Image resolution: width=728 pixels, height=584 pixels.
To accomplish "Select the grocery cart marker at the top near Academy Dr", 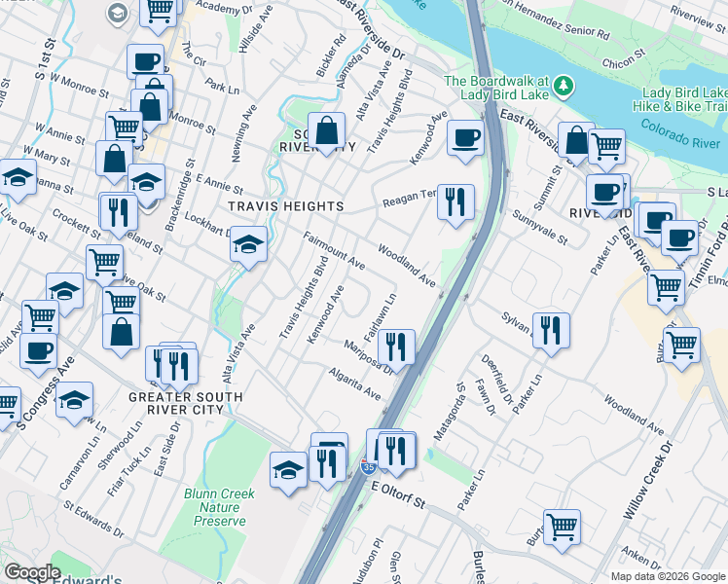I will point(159,11).
